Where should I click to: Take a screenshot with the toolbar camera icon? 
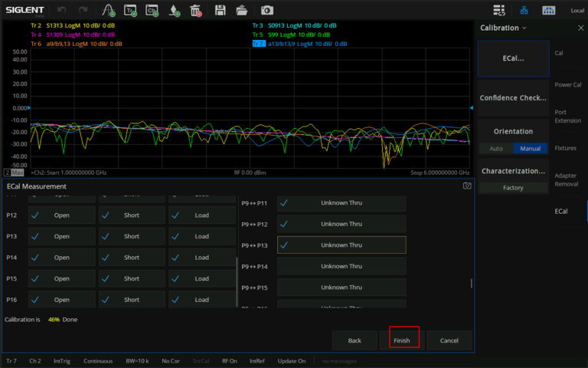click(266, 11)
